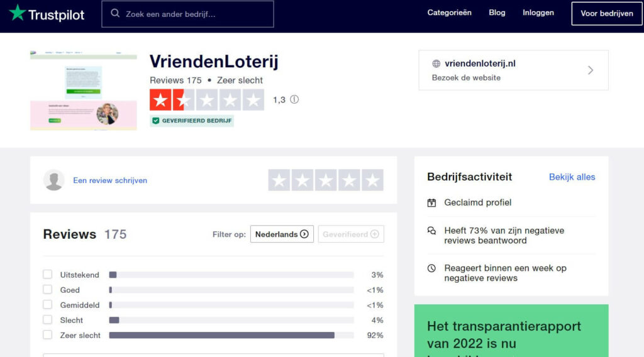This screenshot has width=644, height=357.
Task: Check the Goed filter checkbox
Action: coord(48,289)
